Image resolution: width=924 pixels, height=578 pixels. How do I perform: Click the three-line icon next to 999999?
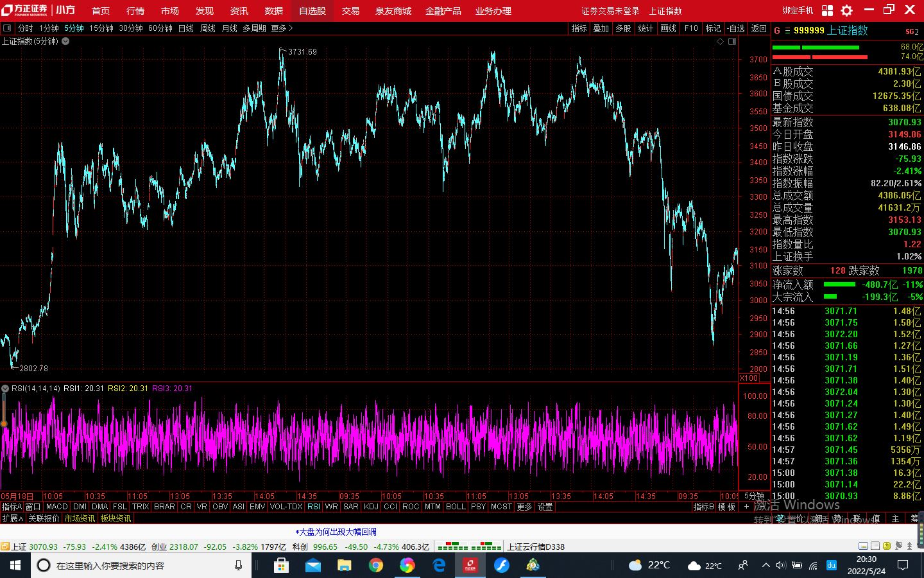tap(787, 31)
